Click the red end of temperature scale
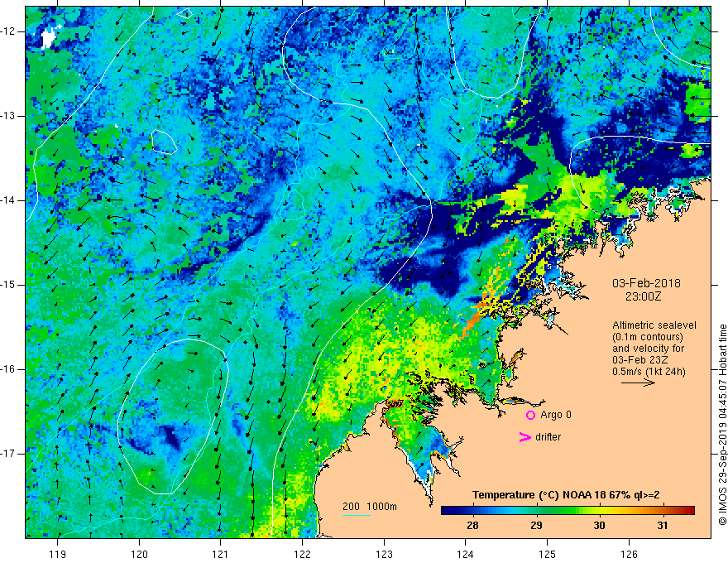Screen dimensions: 728x563 [x=690, y=511]
